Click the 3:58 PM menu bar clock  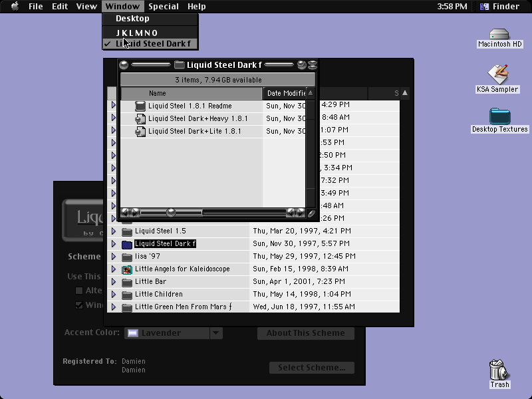(x=452, y=7)
